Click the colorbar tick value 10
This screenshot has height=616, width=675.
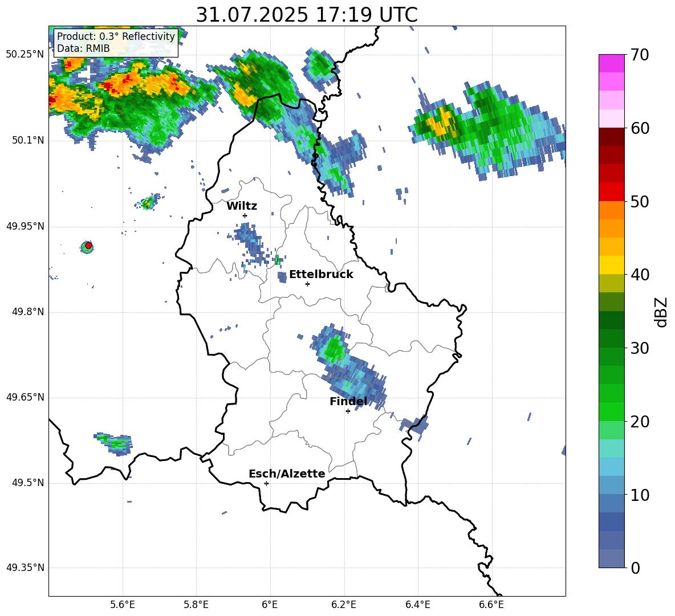(640, 495)
